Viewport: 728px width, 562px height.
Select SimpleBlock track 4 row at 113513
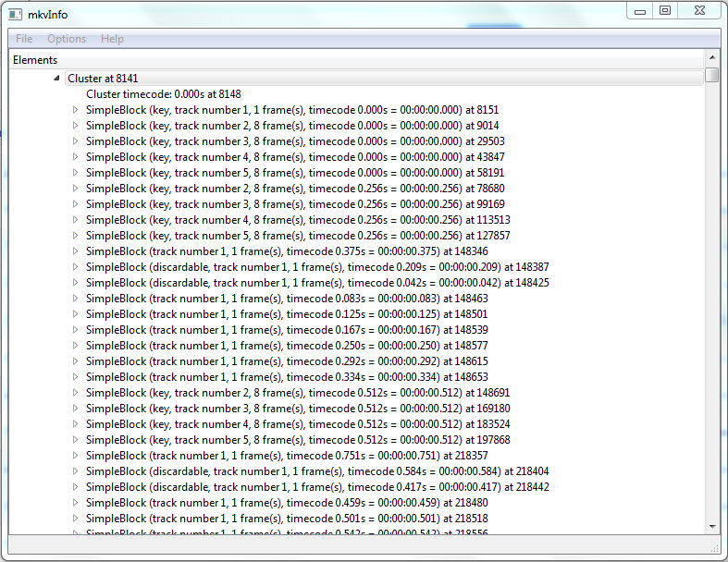(298, 220)
